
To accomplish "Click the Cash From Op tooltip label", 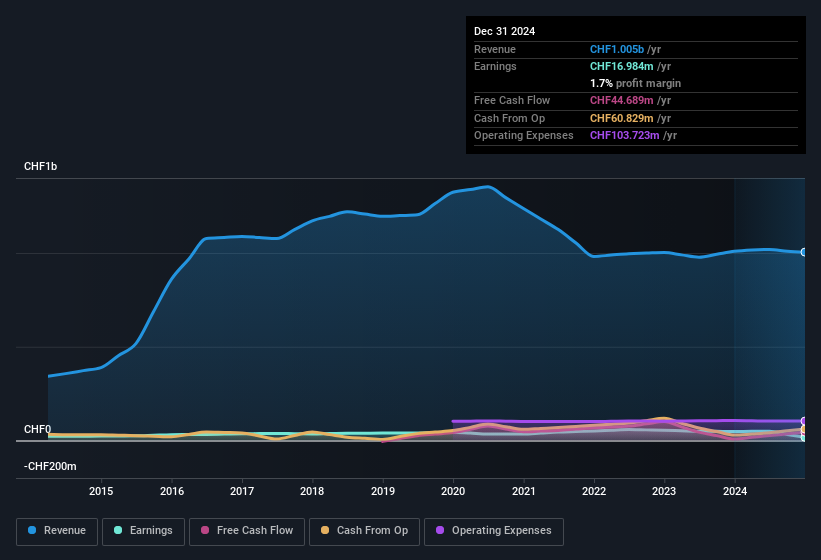I will pyautogui.click(x=509, y=118).
